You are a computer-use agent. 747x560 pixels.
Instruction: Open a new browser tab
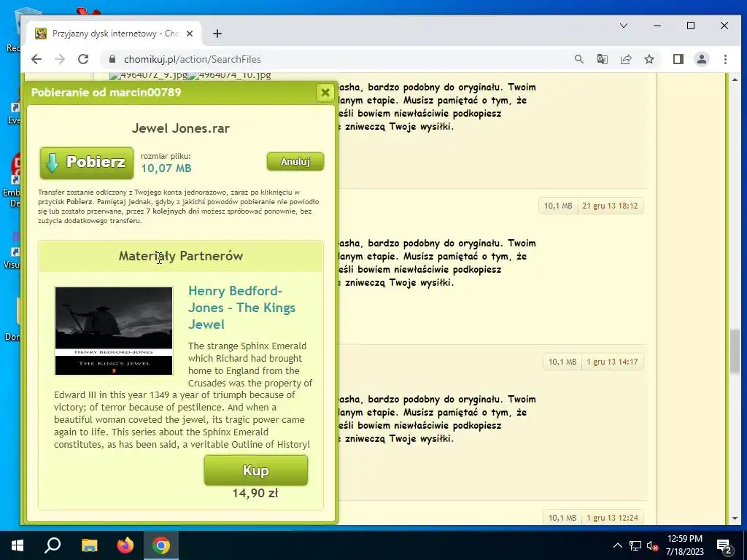pyautogui.click(x=217, y=34)
